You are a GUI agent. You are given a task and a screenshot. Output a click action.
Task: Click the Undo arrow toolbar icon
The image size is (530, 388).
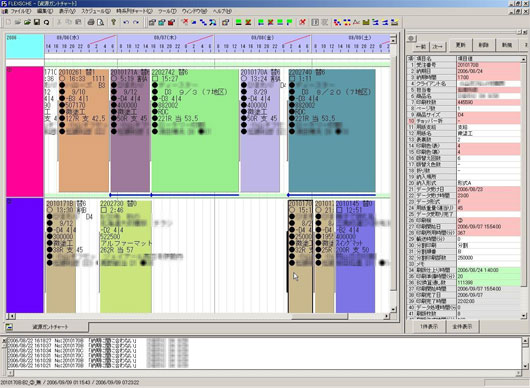pos(126,22)
